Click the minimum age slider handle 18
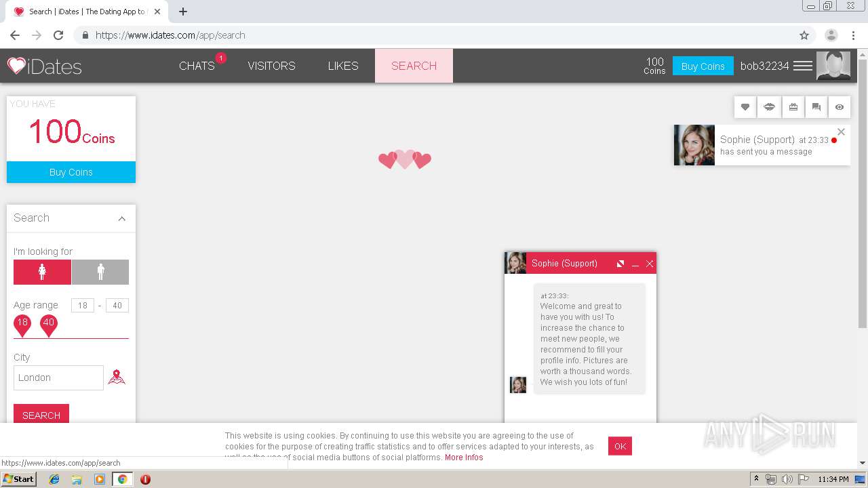 pos(22,325)
